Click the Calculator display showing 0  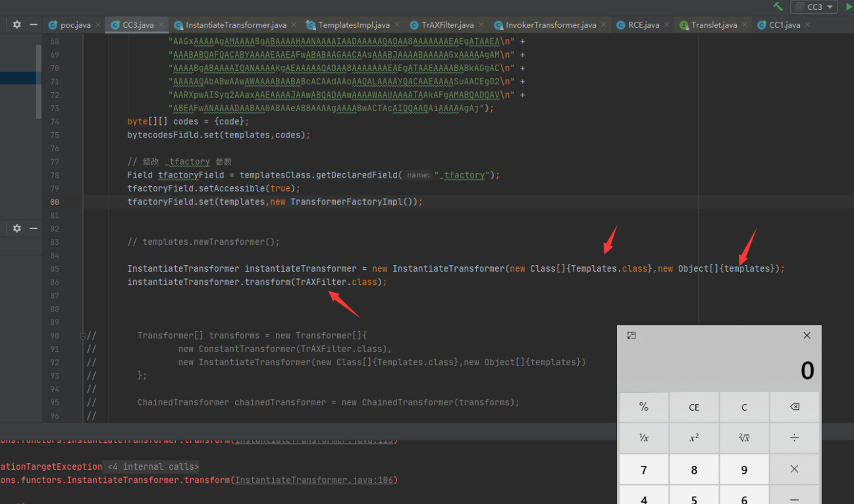click(807, 371)
